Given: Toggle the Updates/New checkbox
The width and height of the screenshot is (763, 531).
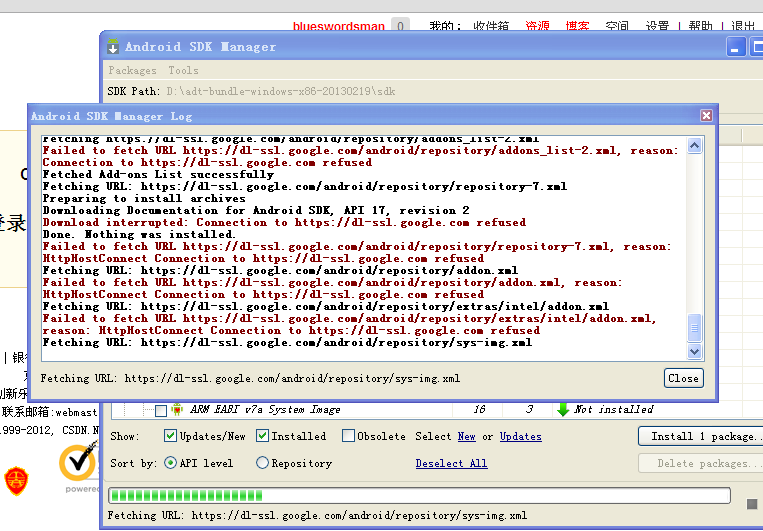Looking at the screenshot, I should (170, 436).
